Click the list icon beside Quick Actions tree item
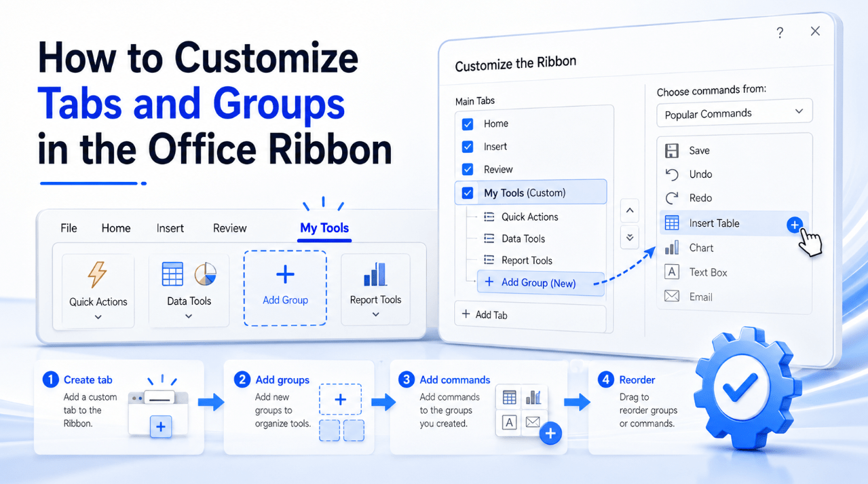The height and width of the screenshot is (484, 868). click(489, 217)
